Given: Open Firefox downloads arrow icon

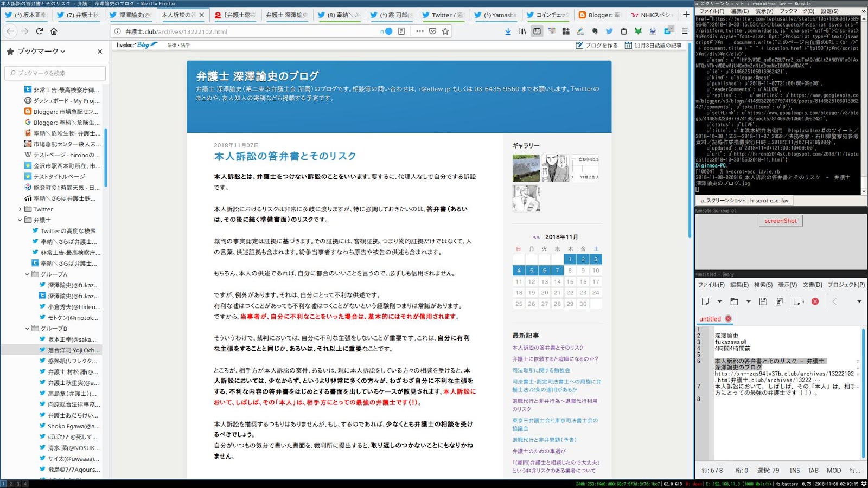Looking at the screenshot, I should (x=508, y=31).
